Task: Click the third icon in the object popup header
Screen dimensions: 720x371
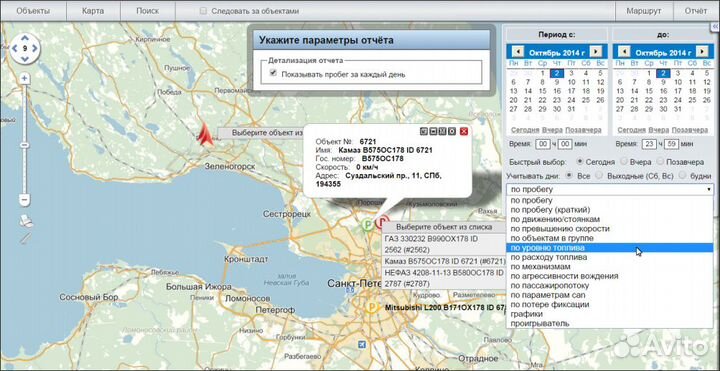Action: (x=442, y=132)
